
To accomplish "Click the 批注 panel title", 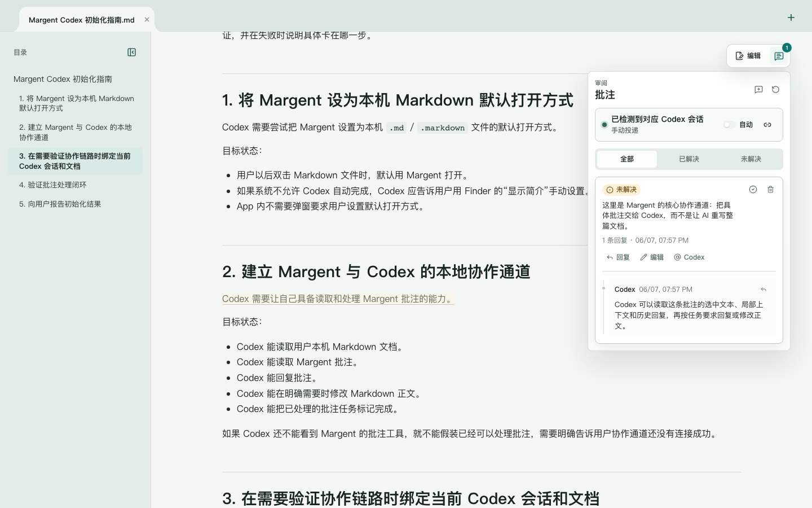I will (605, 95).
